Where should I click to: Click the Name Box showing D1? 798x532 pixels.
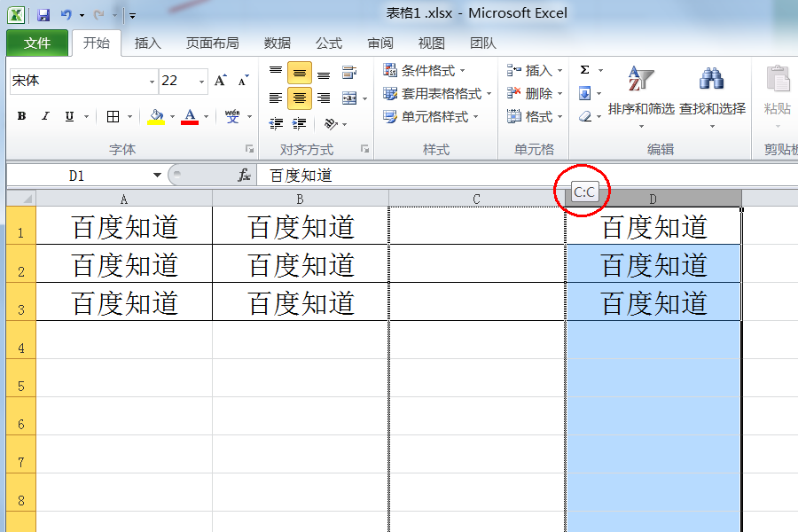point(76,176)
